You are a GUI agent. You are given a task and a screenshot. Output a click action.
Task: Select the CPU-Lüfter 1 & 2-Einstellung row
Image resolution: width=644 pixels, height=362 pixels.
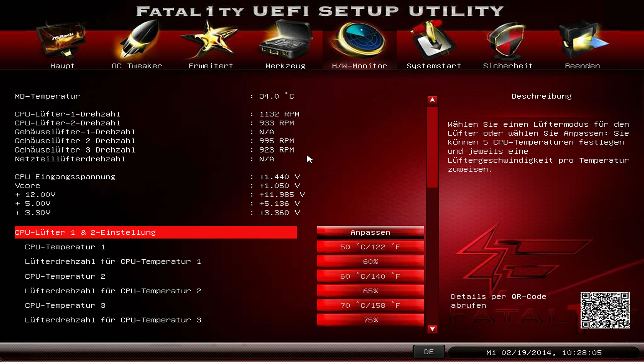(x=156, y=232)
